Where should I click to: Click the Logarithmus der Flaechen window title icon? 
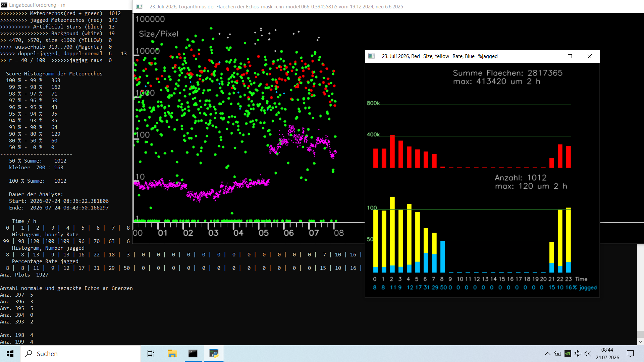[x=139, y=6]
